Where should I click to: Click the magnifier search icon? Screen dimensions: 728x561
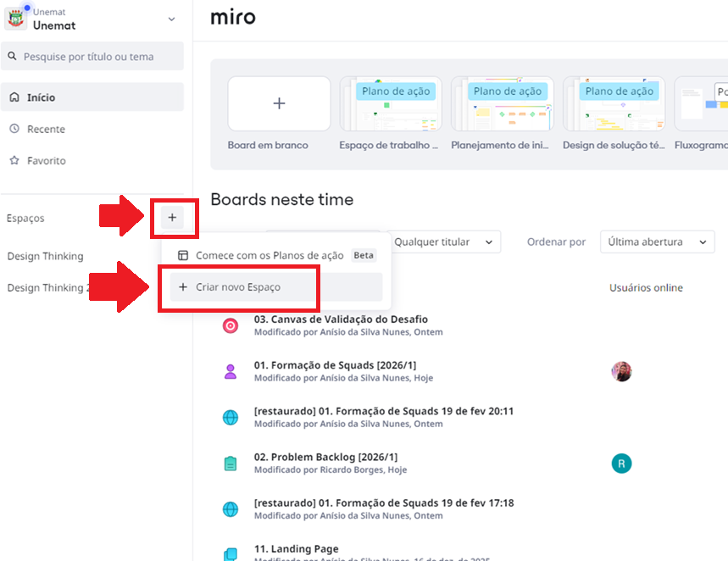[x=12, y=56]
